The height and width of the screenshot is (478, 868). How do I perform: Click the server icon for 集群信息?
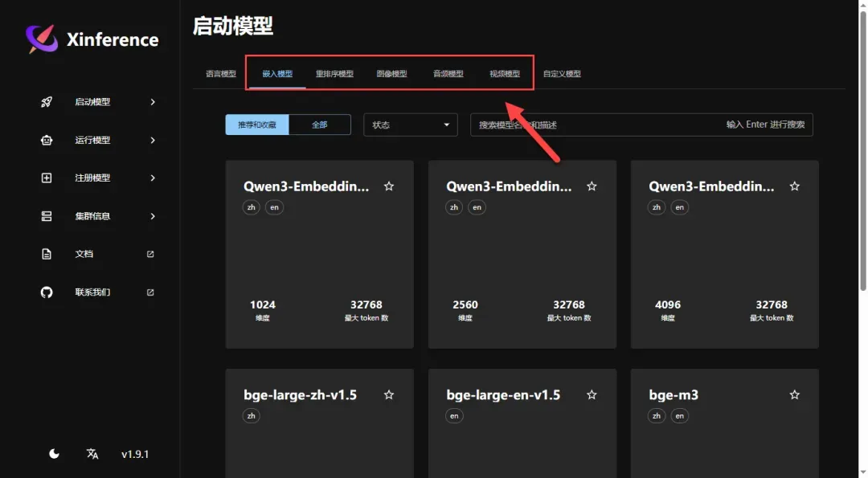click(47, 216)
